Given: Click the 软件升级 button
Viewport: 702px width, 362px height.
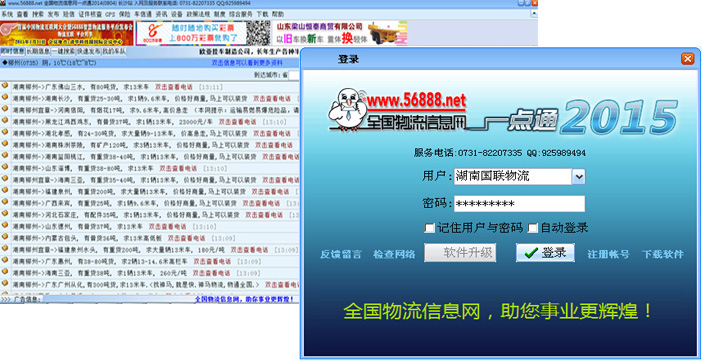Looking at the screenshot, I should coord(460,253).
